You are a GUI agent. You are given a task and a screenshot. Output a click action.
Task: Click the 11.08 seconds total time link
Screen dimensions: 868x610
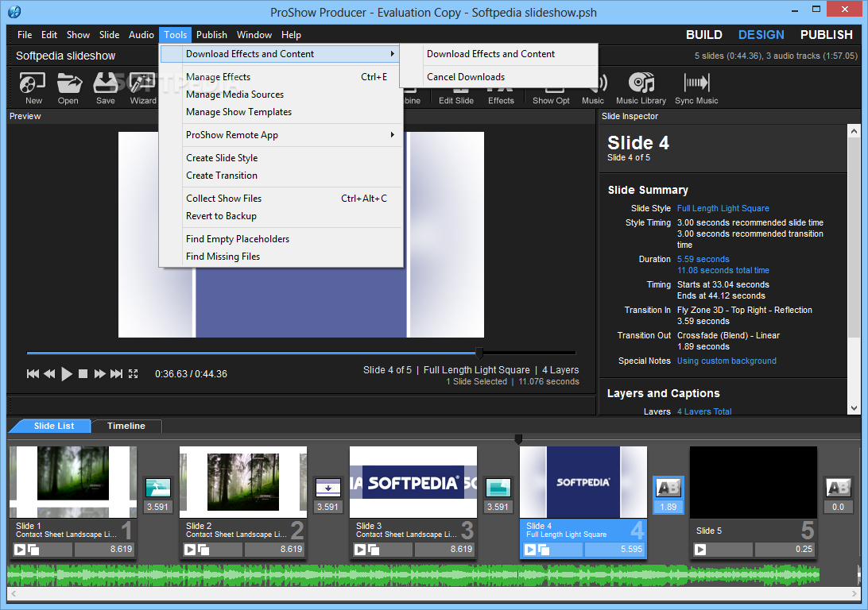[723, 270]
